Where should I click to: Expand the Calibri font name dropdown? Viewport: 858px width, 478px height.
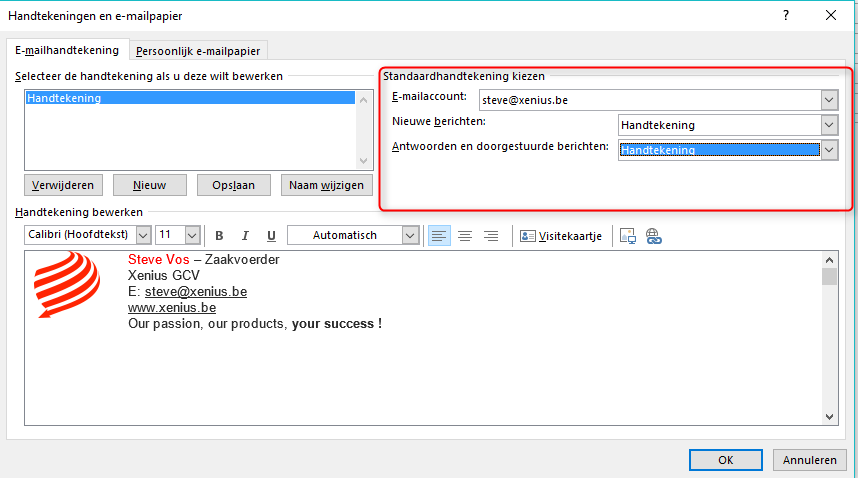143,236
